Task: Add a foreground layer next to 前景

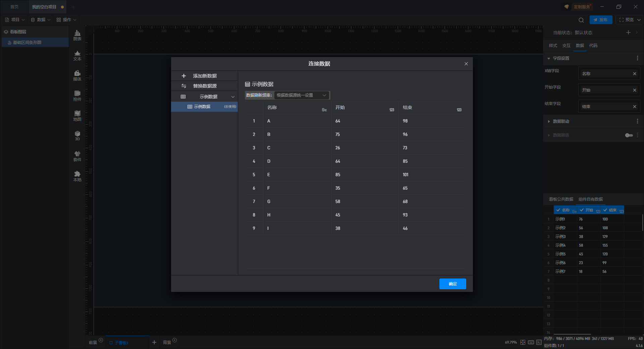Action: 101,340
